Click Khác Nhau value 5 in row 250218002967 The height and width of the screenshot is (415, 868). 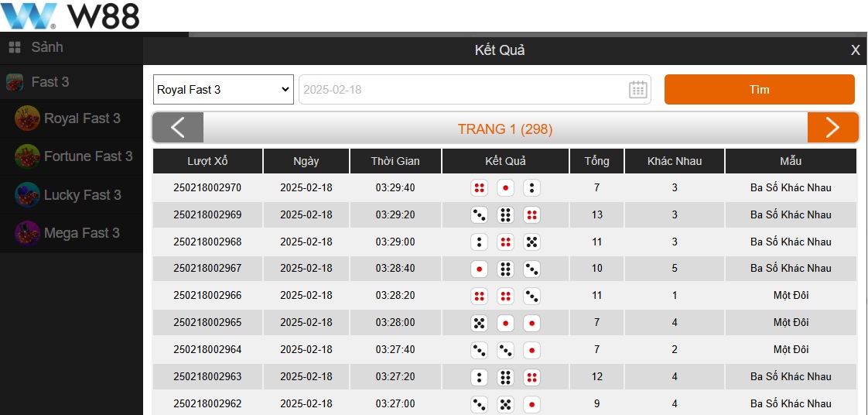click(x=675, y=268)
